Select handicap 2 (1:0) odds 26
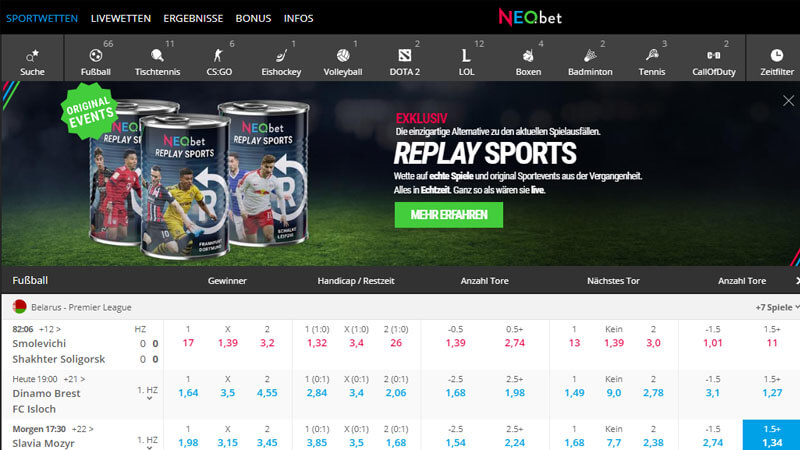 [x=396, y=343]
